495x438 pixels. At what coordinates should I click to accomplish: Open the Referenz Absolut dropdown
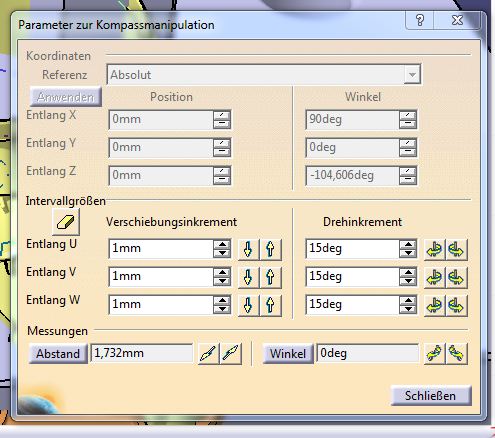[x=412, y=74]
